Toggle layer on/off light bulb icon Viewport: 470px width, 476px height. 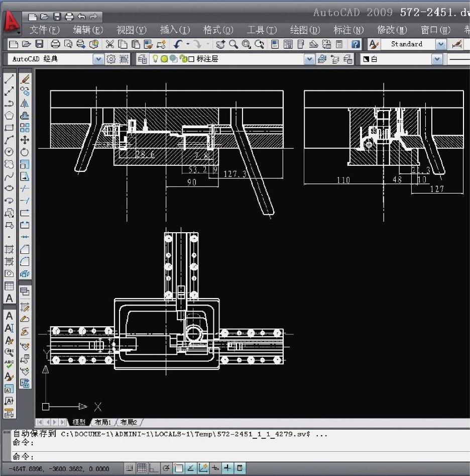pos(155,59)
